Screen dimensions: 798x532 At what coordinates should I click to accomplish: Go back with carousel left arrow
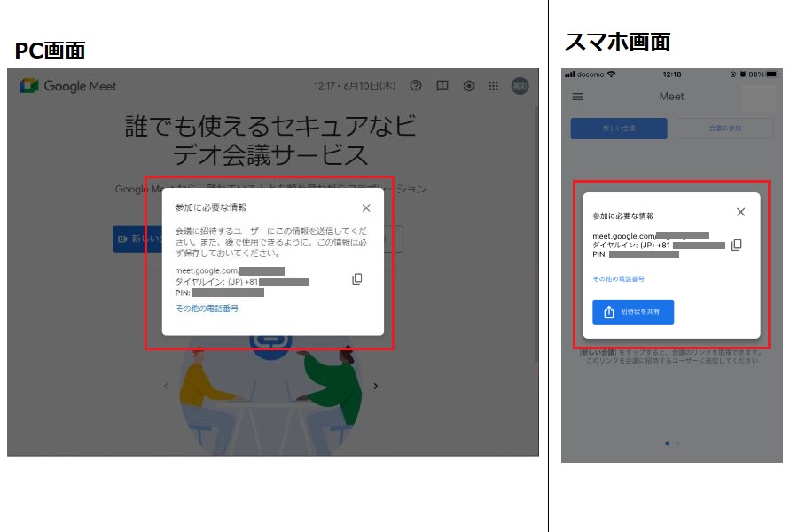(166, 386)
